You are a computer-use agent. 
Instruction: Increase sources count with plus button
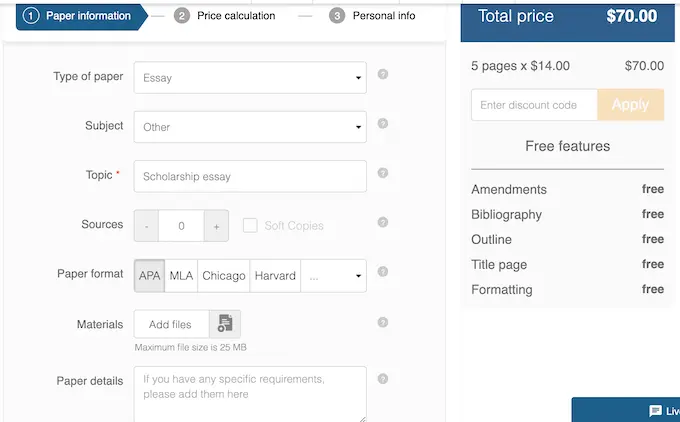click(216, 226)
